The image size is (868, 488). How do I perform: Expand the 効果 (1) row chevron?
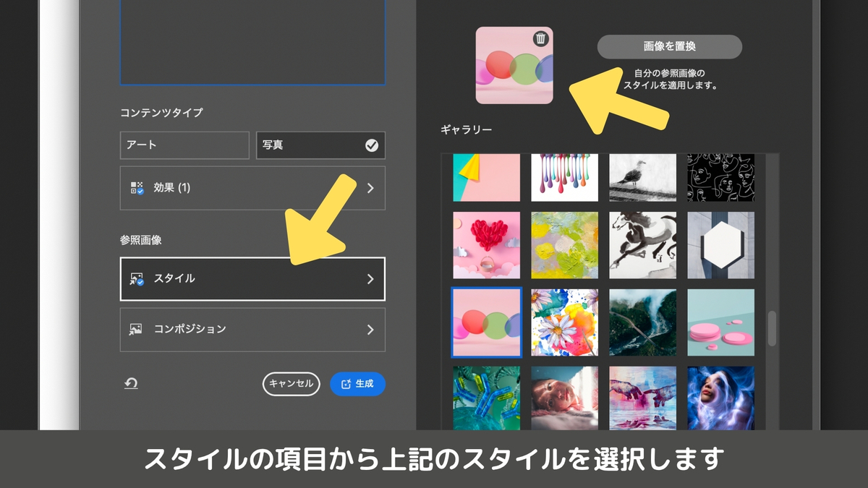(370, 188)
